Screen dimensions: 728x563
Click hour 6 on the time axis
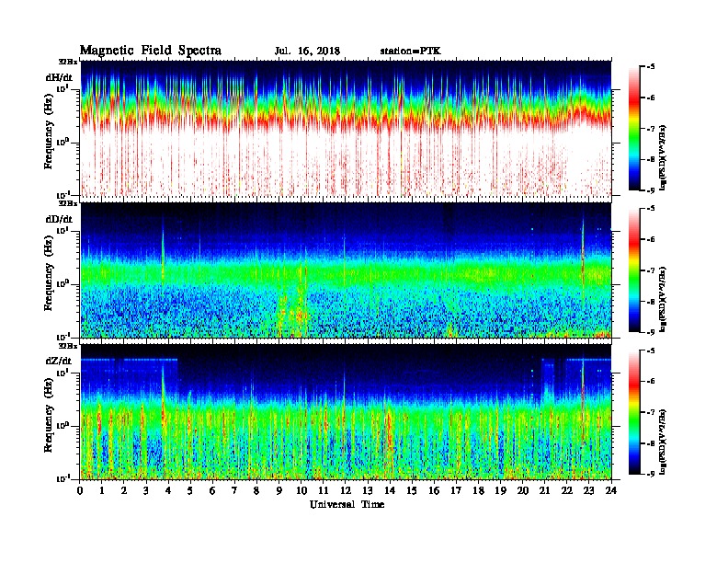[x=212, y=490]
